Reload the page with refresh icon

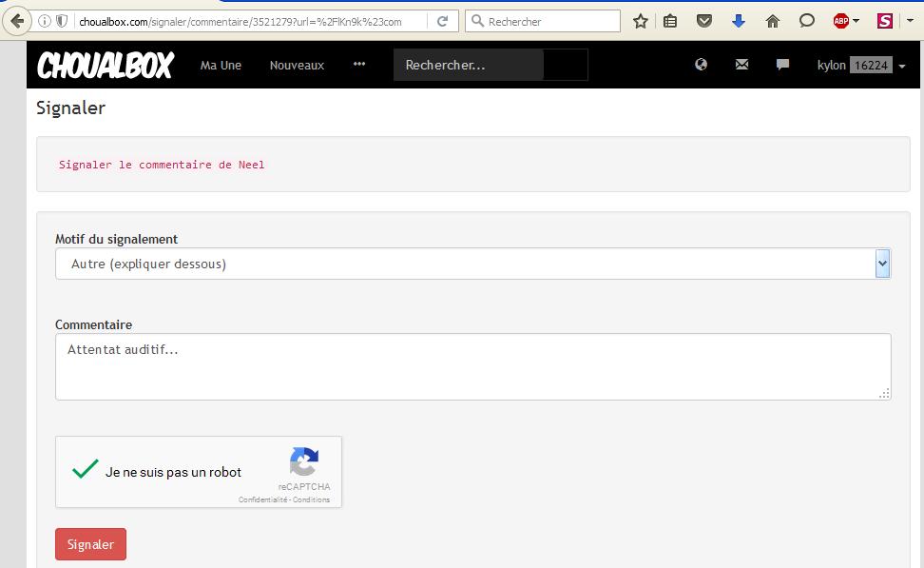point(442,21)
